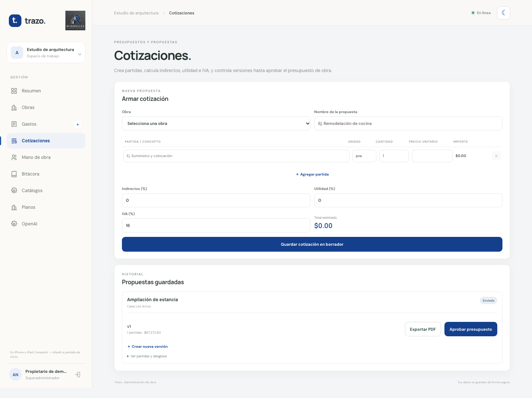Remove the partida row with X
Image resolution: width=532 pixels, height=398 pixels.
(x=496, y=156)
